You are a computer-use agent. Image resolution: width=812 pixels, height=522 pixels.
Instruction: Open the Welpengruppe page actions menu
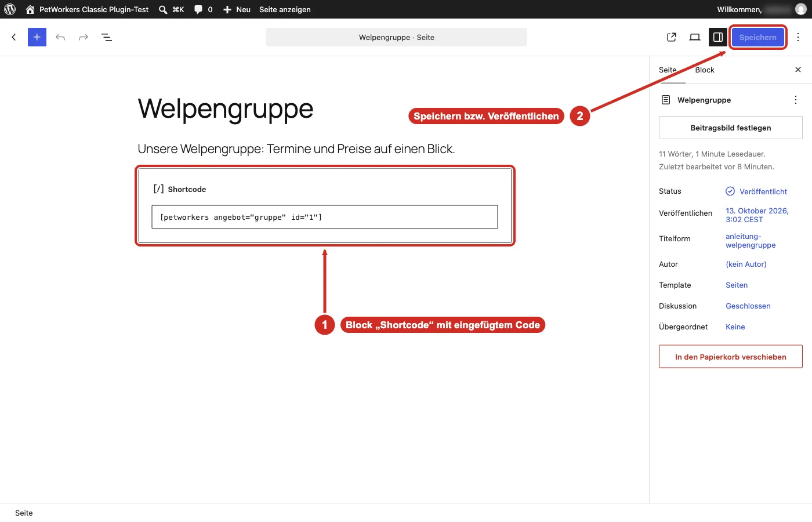point(796,100)
